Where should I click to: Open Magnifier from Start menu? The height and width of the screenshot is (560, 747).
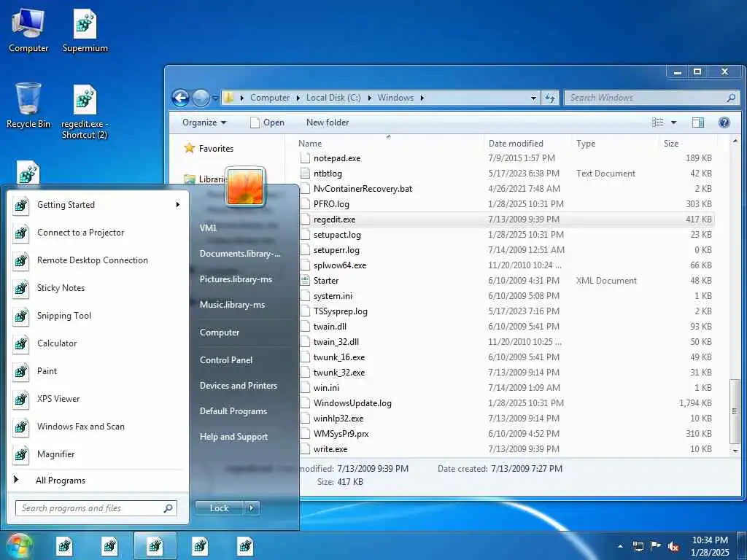pyautogui.click(x=55, y=454)
